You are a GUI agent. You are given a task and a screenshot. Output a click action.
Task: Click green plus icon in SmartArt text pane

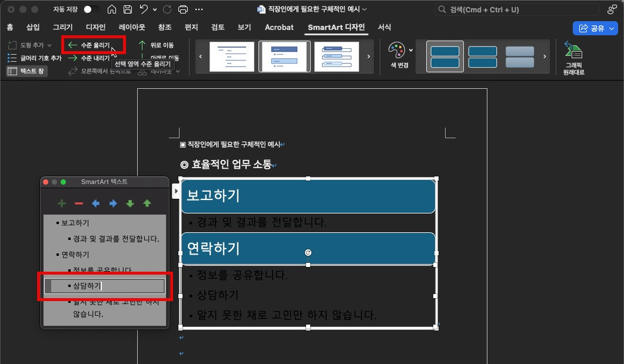coord(62,203)
